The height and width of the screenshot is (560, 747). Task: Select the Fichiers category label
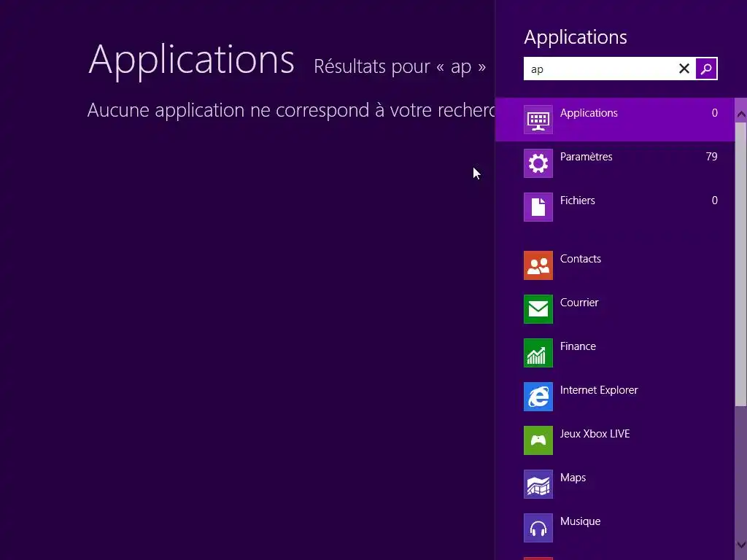pyautogui.click(x=578, y=201)
